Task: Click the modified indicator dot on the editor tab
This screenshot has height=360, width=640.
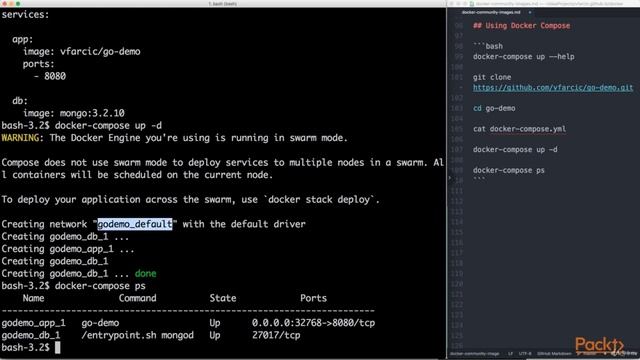Action: (x=530, y=13)
